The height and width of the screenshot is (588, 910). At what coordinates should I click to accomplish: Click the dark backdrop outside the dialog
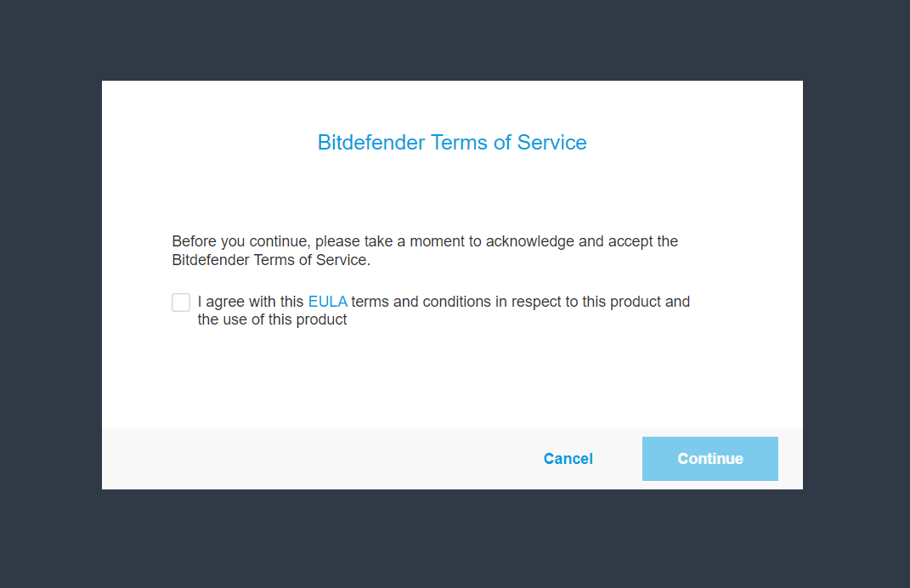pyautogui.click(x=50, y=291)
